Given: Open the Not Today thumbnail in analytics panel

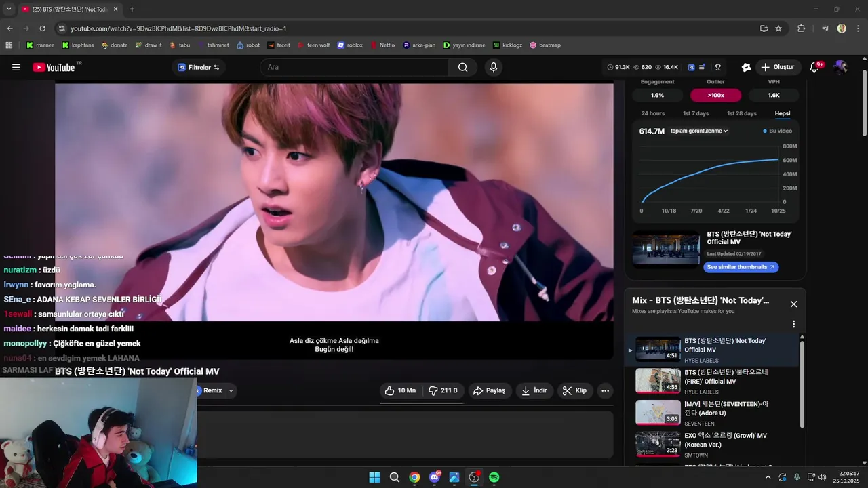Looking at the screenshot, I should point(666,249).
